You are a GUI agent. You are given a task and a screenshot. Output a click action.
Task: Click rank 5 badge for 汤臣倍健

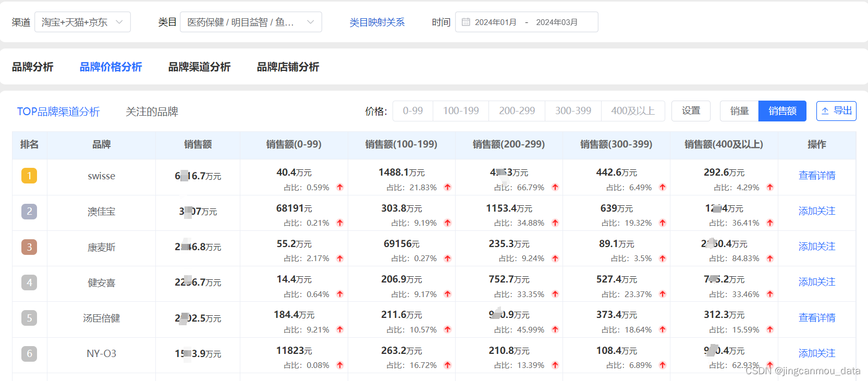29,318
